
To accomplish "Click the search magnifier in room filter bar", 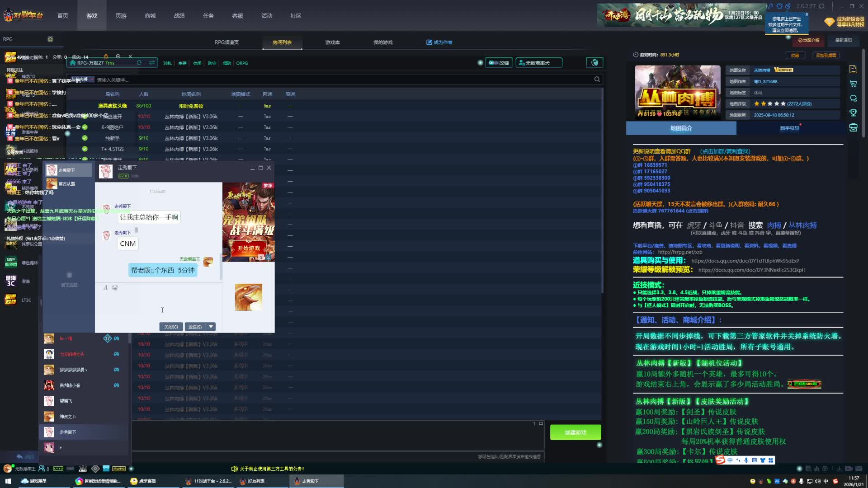I will pyautogui.click(x=597, y=80).
